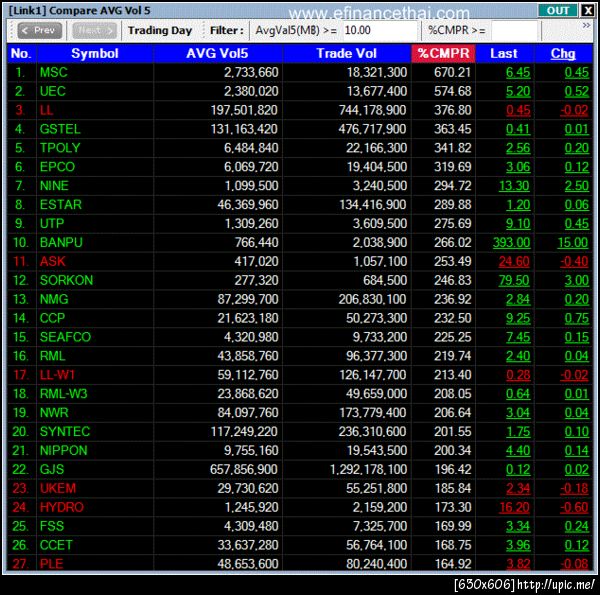Screen dimensions: 600x595
Task: Select the ASK symbol
Action: click(x=53, y=261)
